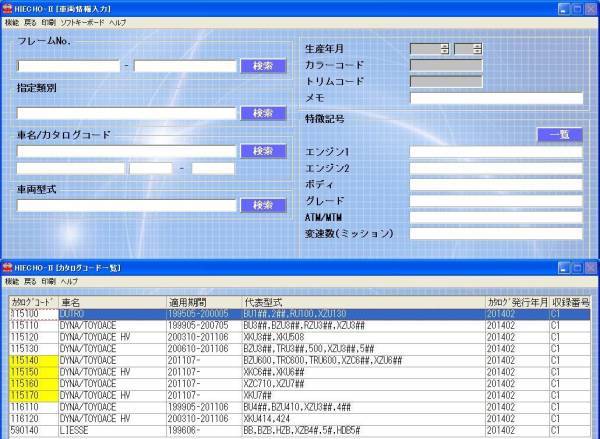
Task: Select catalog code 590140 row
Action: click(299, 431)
